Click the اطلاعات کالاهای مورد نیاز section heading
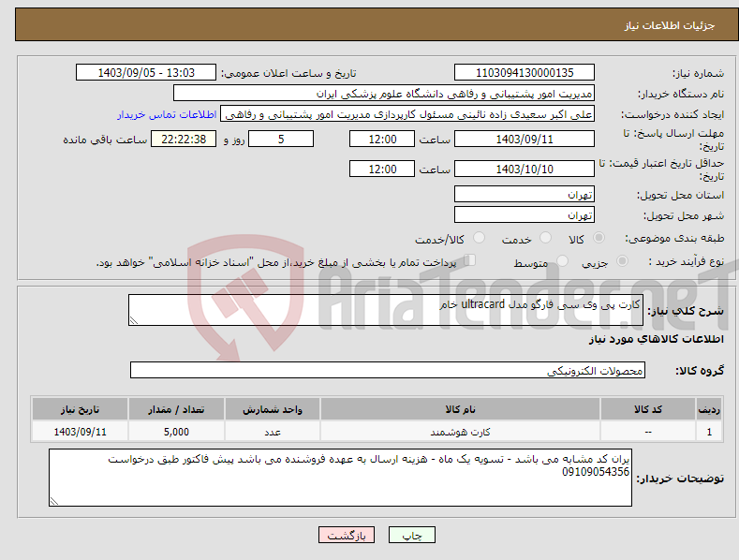Image resolution: width=739 pixels, height=560 pixels. (x=656, y=339)
